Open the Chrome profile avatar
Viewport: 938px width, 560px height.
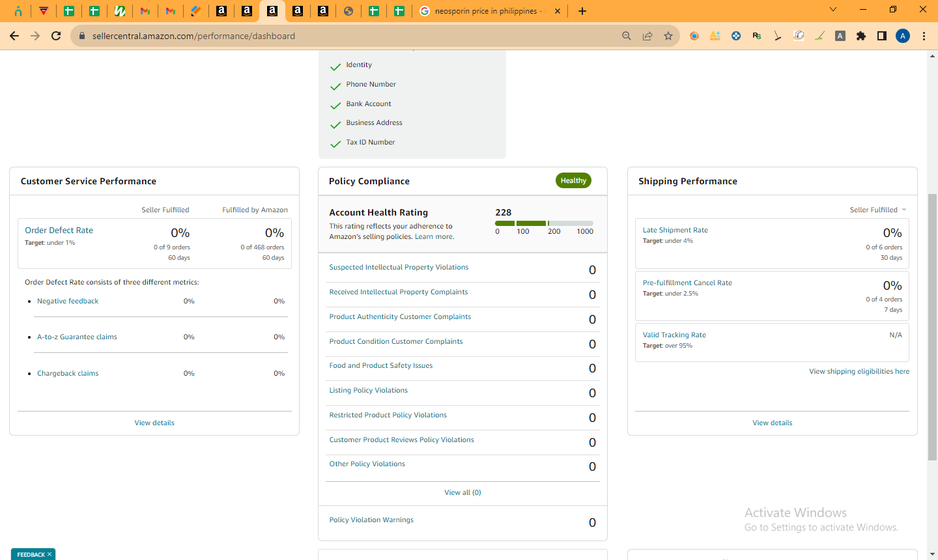903,36
